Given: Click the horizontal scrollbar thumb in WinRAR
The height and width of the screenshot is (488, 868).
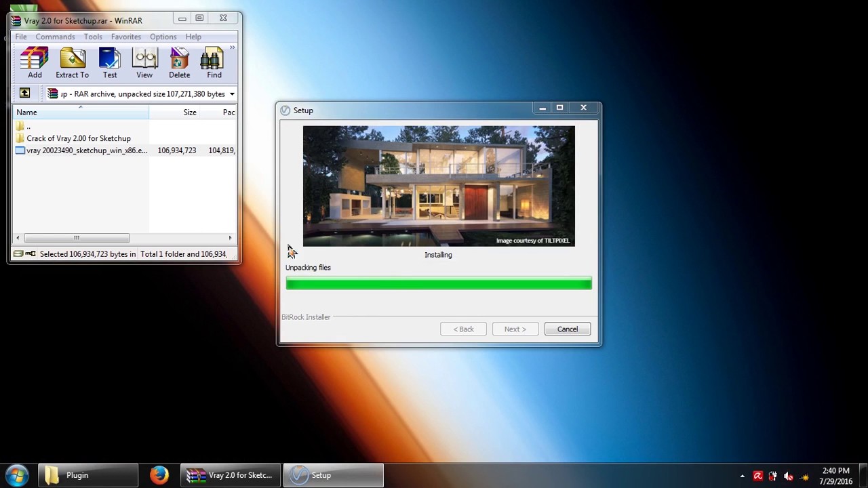Looking at the screenshot, I should (x=76, y=238).
